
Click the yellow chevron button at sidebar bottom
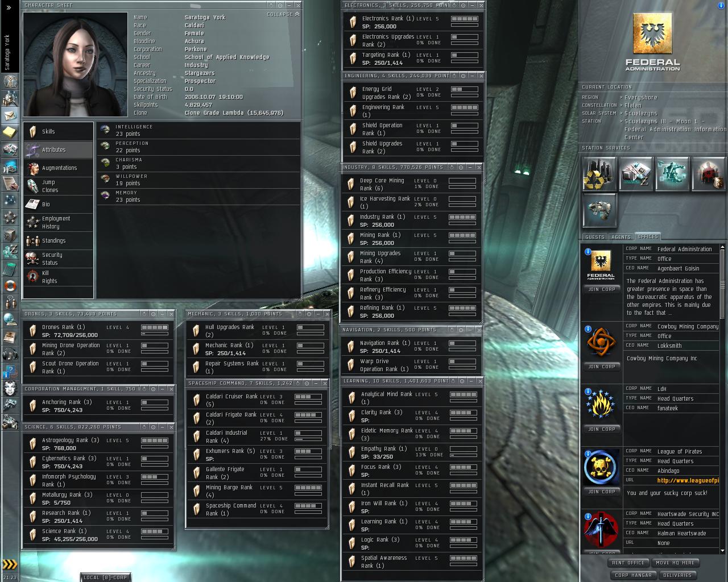[10, 564]
